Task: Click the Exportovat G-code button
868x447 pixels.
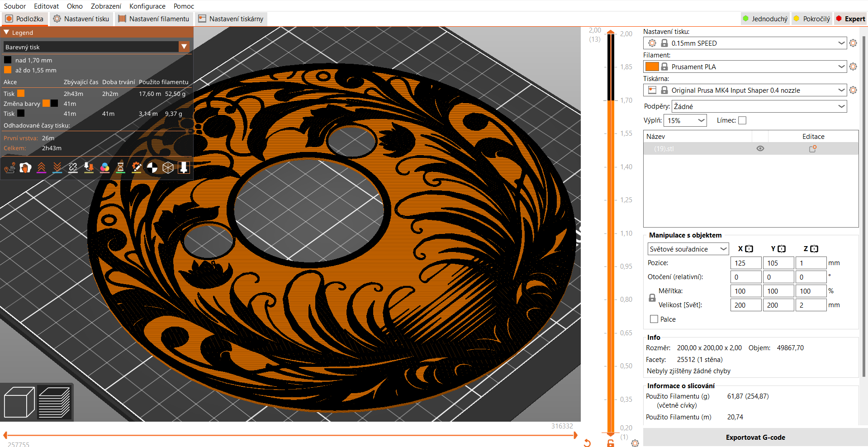Action: coord(755,437)
